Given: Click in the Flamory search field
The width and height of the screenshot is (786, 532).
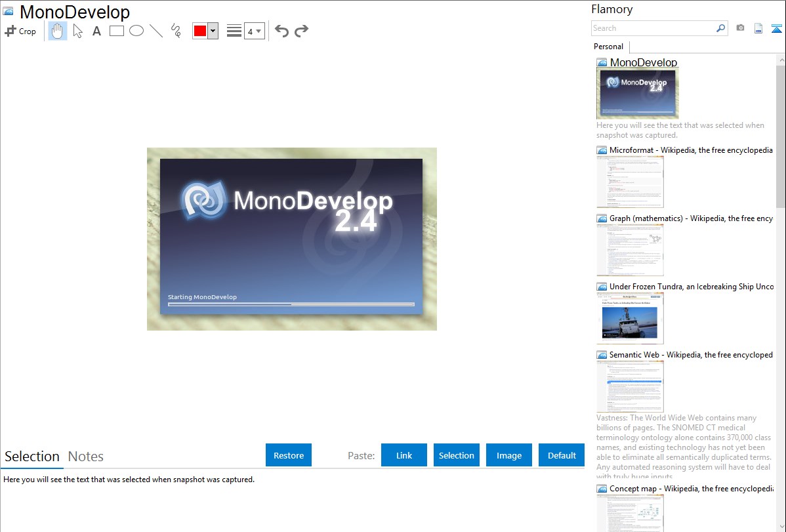Looking at the screenshot, I should point(653,28).
